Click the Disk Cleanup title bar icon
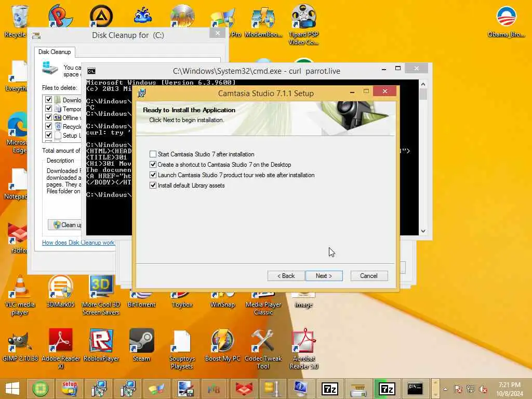The image size is (532, 399). 36,35
